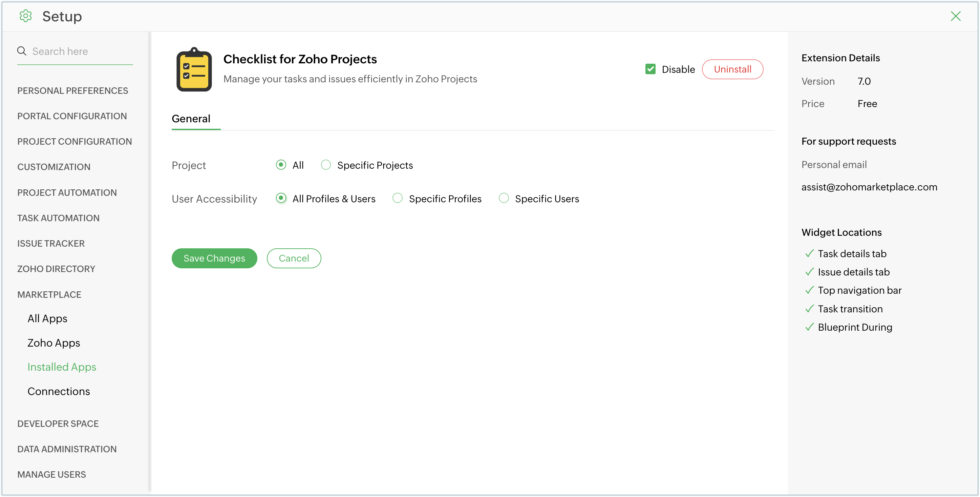The image size is (980, 497).
Task: Click the search magnifier icon
Action: [x=22, y=51]
